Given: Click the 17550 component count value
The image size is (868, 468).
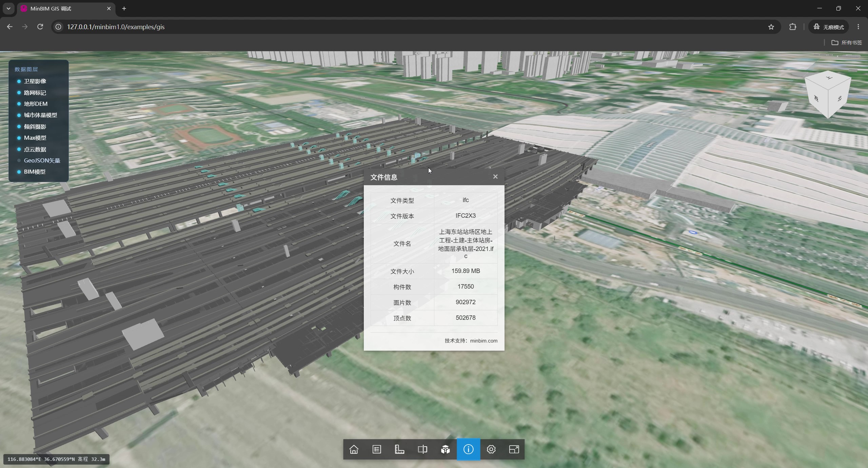Looking at the screenshot, I should (466, 287).
